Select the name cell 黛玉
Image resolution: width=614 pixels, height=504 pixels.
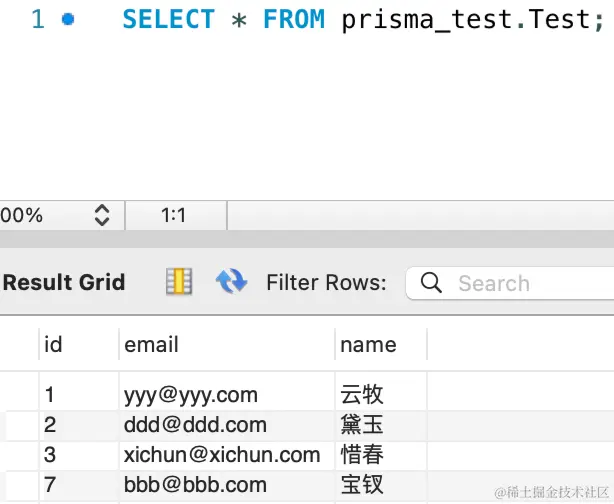pyautogui.click(x=381, y=425)
